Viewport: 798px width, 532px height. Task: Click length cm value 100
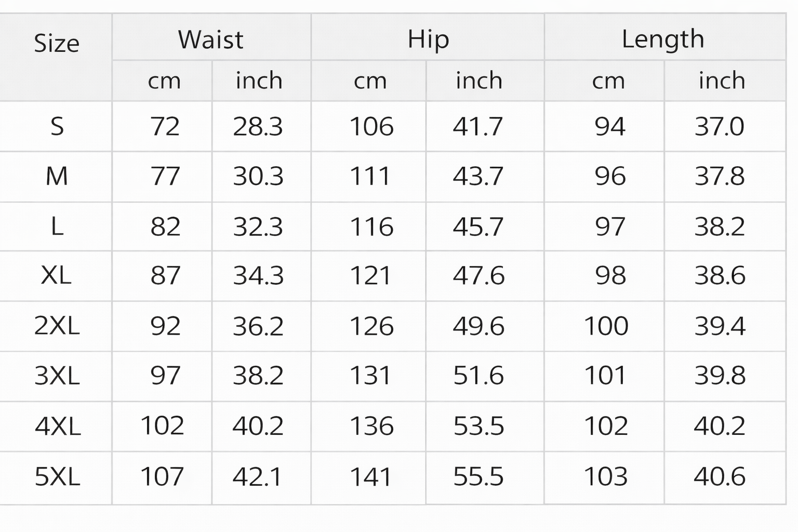click(606, 326)
